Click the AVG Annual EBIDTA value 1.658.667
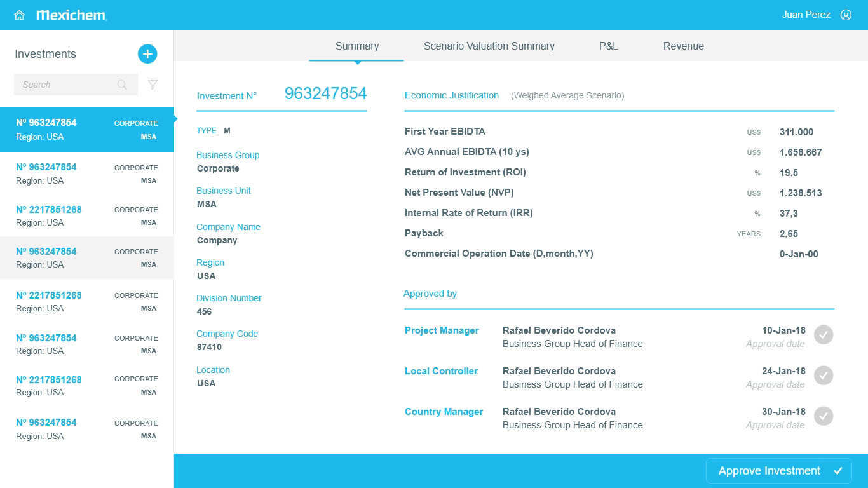Screen dimensions: 868x488 coord(801,152)
